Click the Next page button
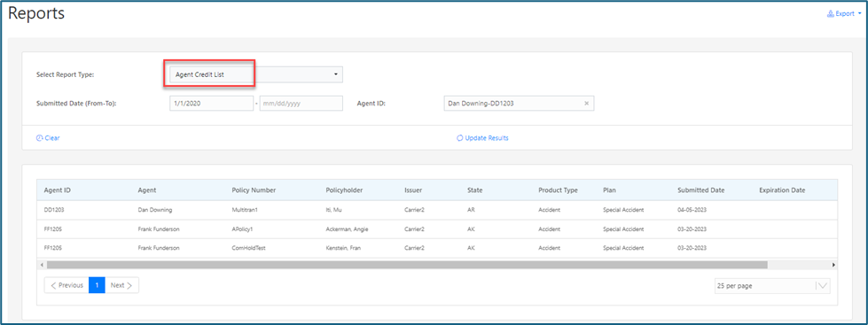The height and width of the screenshot is (325, 868). tap(121, 285)
